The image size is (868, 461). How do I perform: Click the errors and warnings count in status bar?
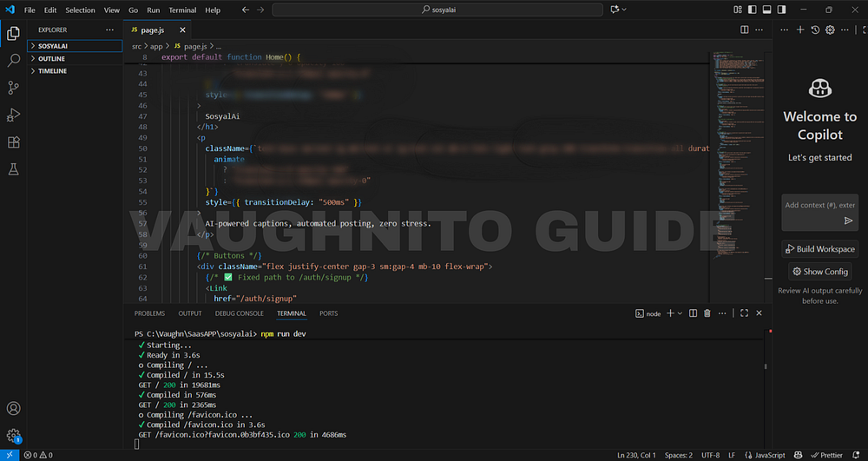pyautogui.click(x=38, y=455)
